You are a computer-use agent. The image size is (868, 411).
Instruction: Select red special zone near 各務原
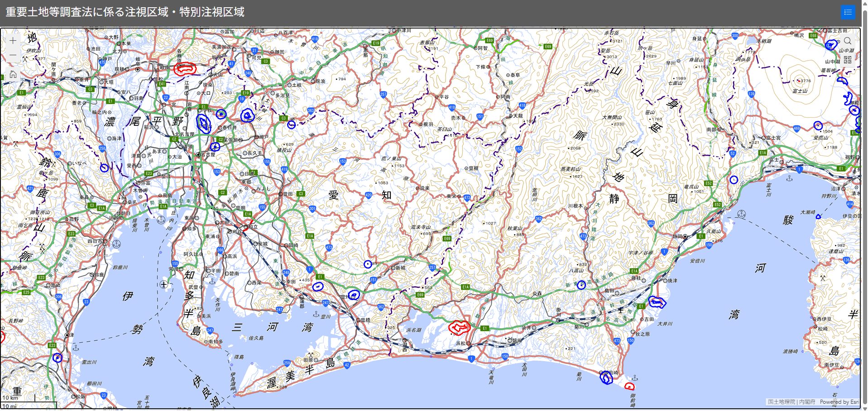pos(185,69)
